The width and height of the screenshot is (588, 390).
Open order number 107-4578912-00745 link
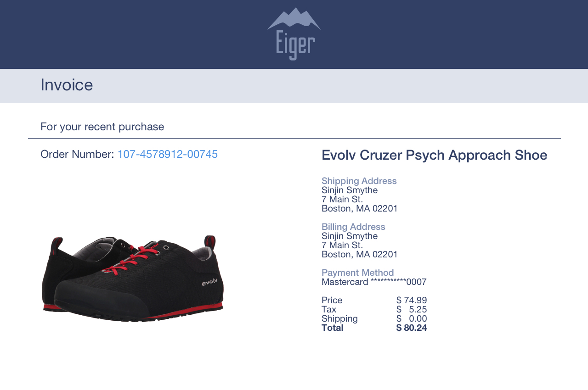(x=168, y=154)
